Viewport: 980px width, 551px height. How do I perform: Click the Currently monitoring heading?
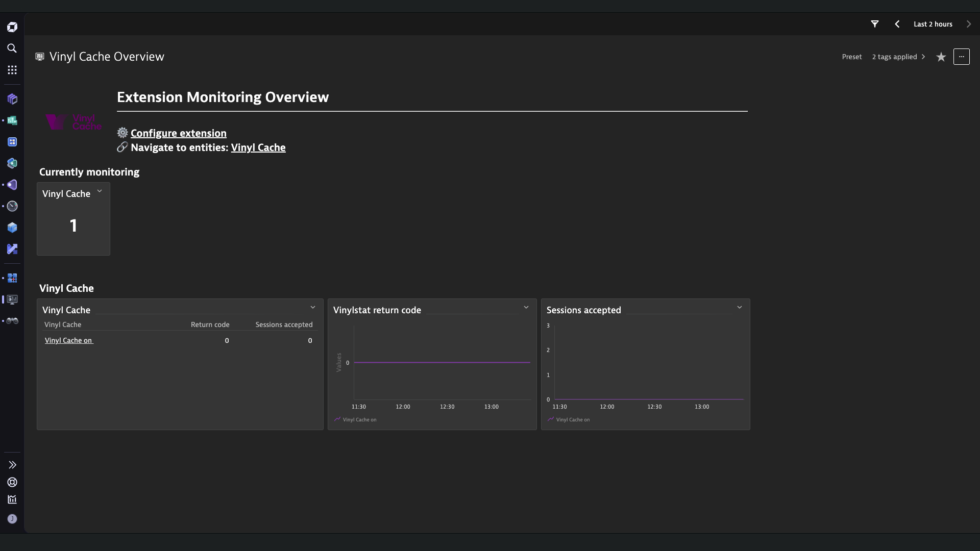tap(89, 172)
